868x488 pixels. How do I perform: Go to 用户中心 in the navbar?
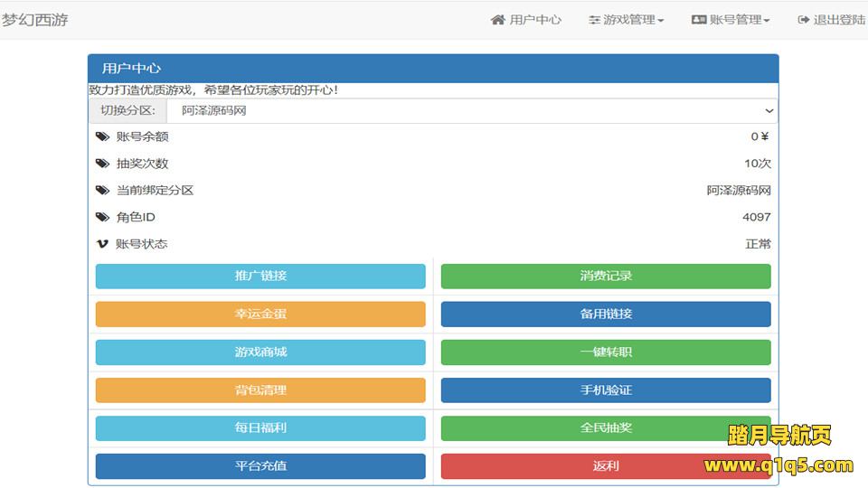pyautogui.click(x=535, y=20)
